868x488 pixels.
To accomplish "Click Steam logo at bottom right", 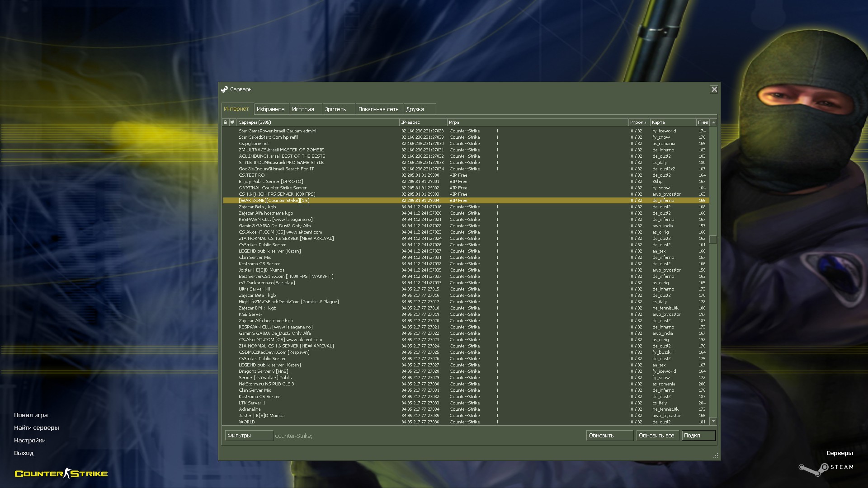I will 826,469.
